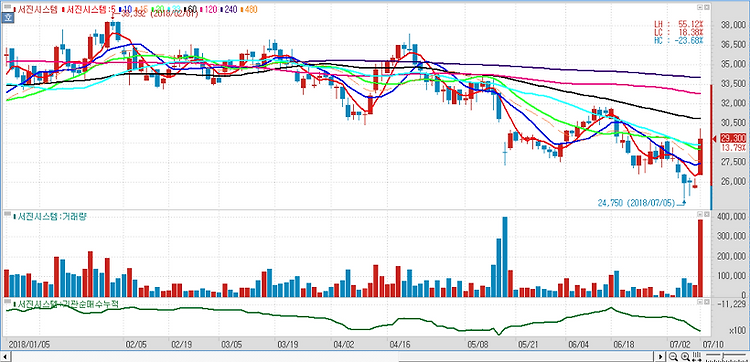Click the zoom out magnifier icon
Screen dimensions: 750x362
[x=673, y=356]
